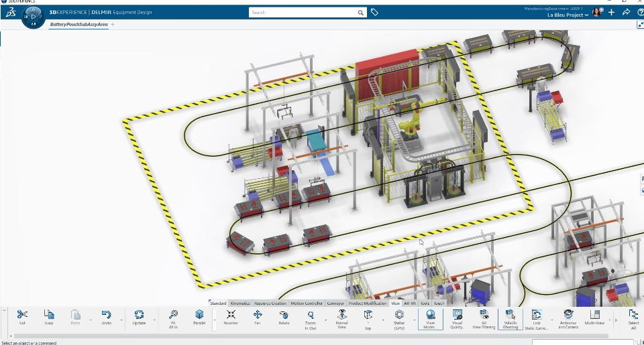The height and width of the screenshot is (345, 644).
Task: Click the Recenter icon
Action: pos(231,317)
